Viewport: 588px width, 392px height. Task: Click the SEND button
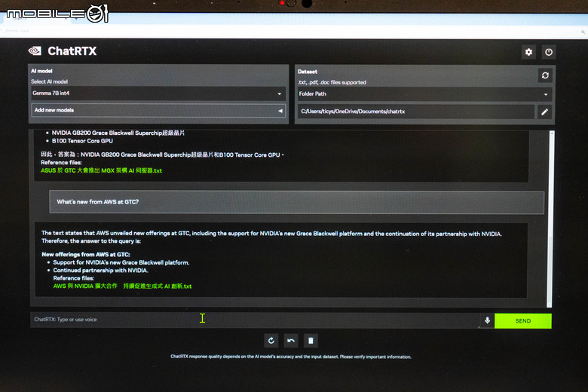point(522,321)
